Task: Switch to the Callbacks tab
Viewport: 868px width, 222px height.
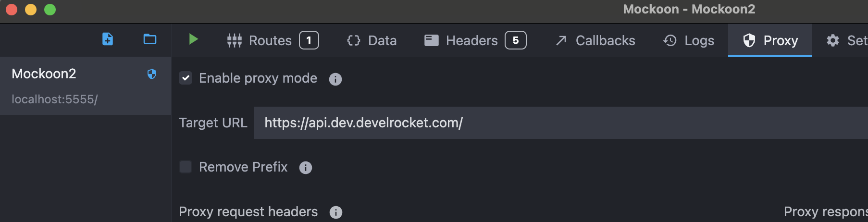Action: click(x=595, y=40)
